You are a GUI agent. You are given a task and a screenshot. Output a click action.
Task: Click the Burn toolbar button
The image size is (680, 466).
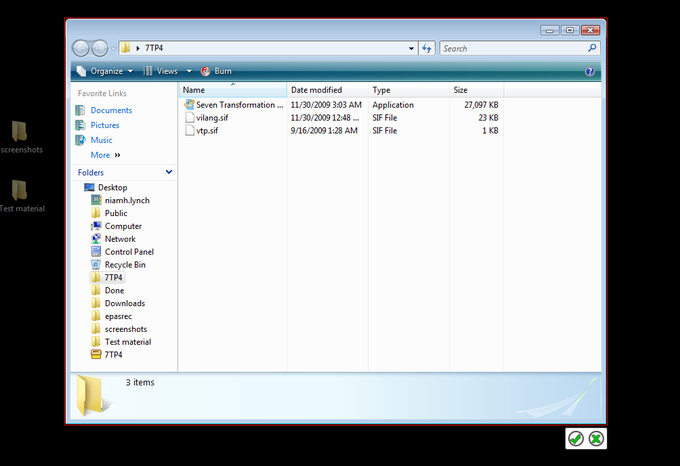click(216, 71)
